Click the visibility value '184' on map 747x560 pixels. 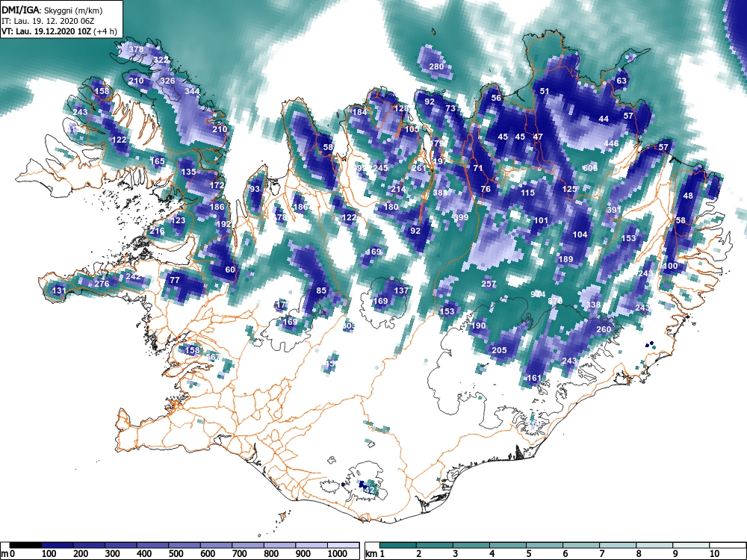pos(360,112)
